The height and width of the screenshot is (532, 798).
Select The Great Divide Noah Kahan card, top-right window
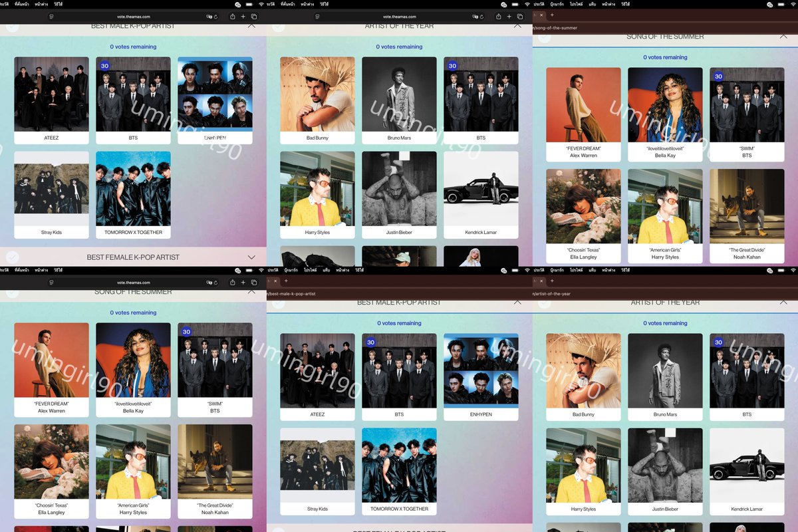pos(747,216)
